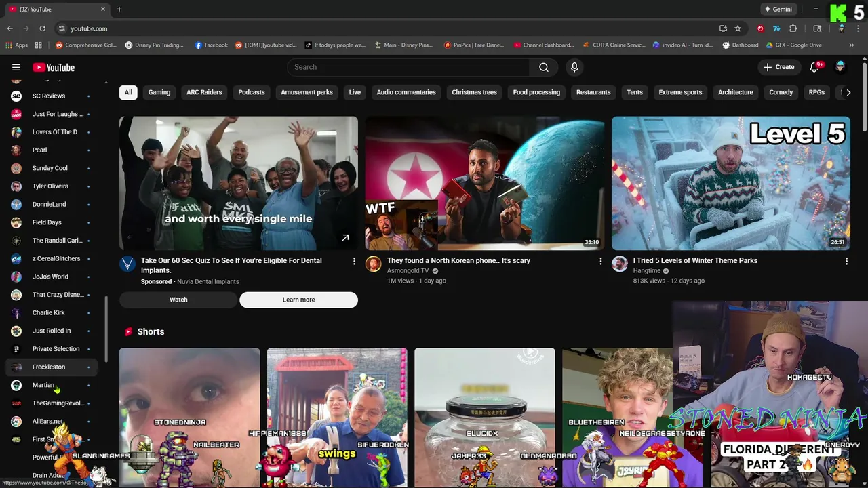Open options for the dental implants ad
The width and height of the screenshot is (868, 488).
point(354,261)
